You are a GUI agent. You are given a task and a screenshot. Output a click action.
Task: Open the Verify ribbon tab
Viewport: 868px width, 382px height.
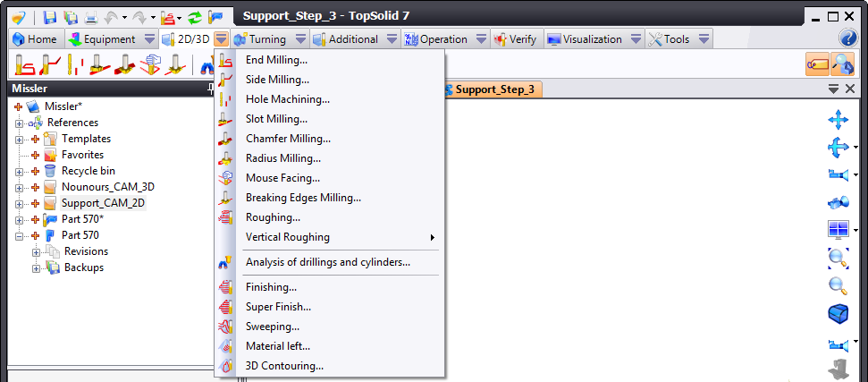[x=515, y=39]
